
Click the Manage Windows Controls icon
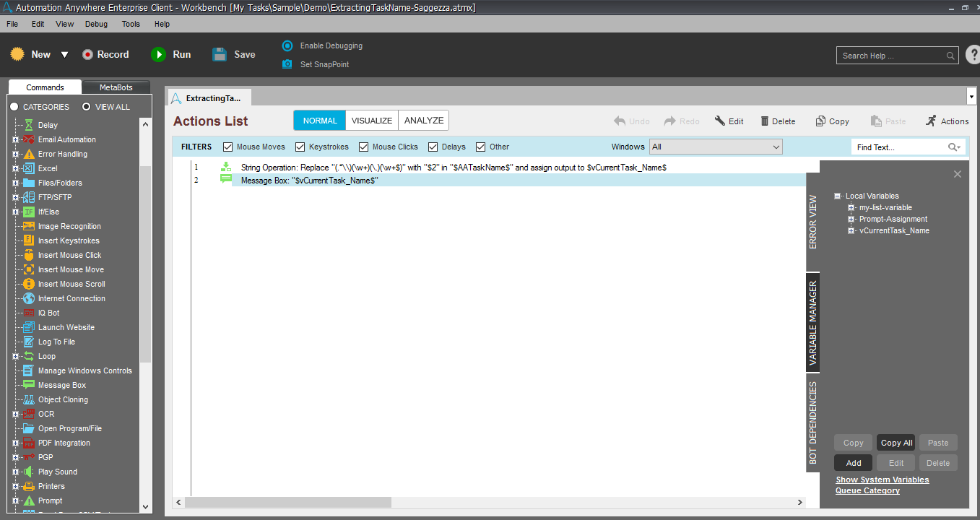click(x=29, y=370)
